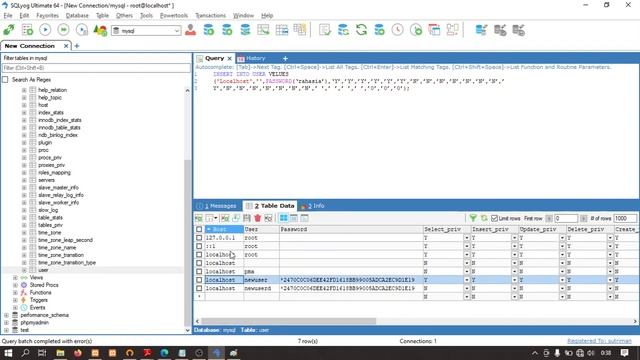This screenshot has width=640, height=360.
Task: Click the horizontal scrollbar of table data
Action: click(x=288, y=321)
